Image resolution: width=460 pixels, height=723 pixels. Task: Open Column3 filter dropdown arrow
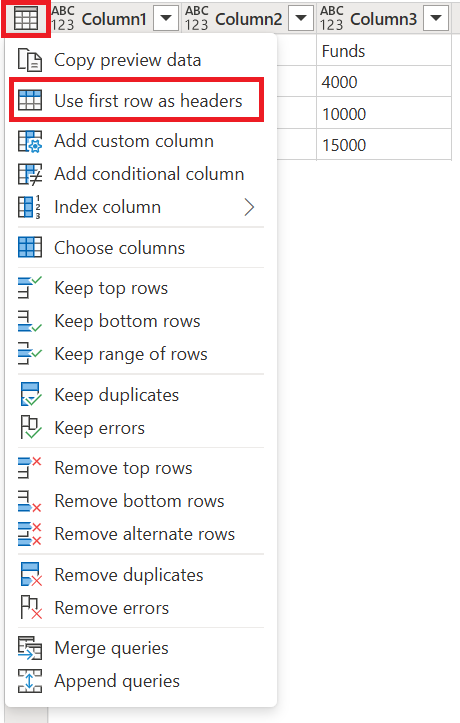436,19
